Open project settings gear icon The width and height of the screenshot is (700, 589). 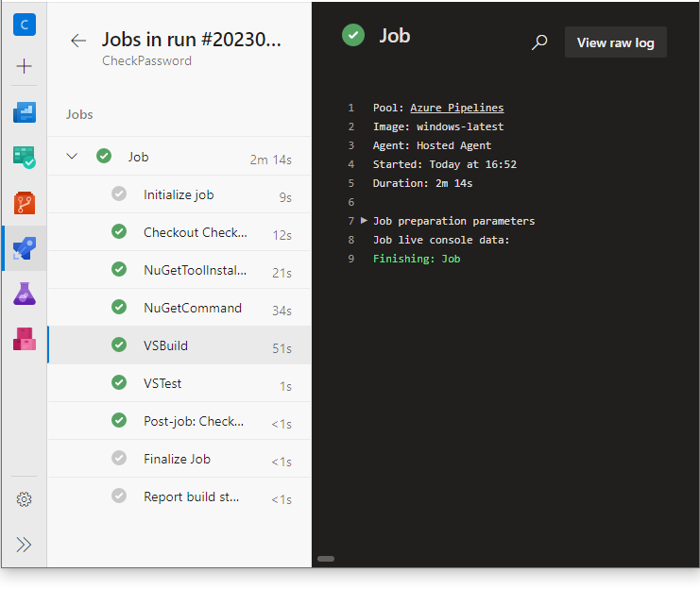click(x=25, y=499)
